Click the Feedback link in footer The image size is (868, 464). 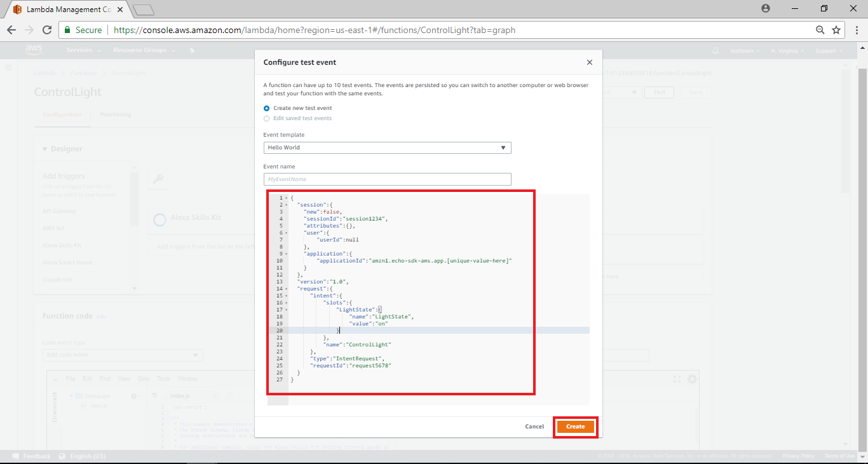point(32,456)
